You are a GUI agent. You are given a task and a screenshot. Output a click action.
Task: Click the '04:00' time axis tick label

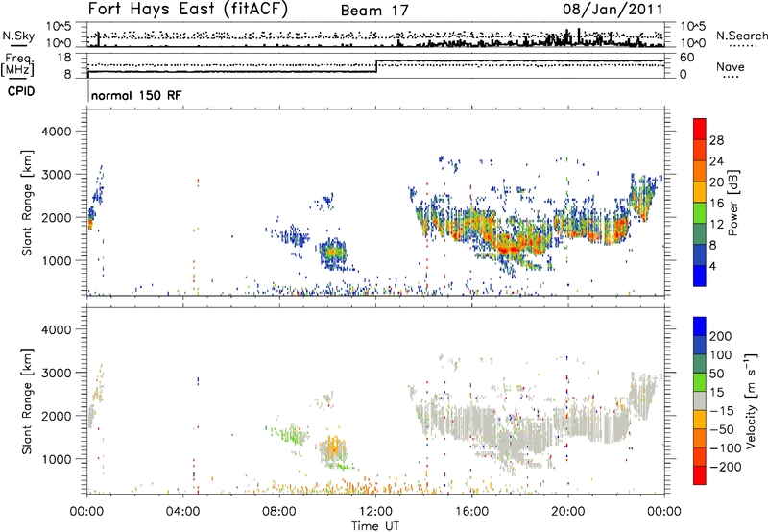coord(183,511)
